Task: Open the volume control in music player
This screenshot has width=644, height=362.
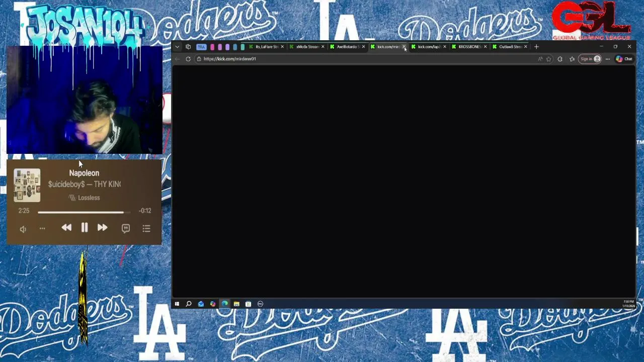Action: click(23, 229)
